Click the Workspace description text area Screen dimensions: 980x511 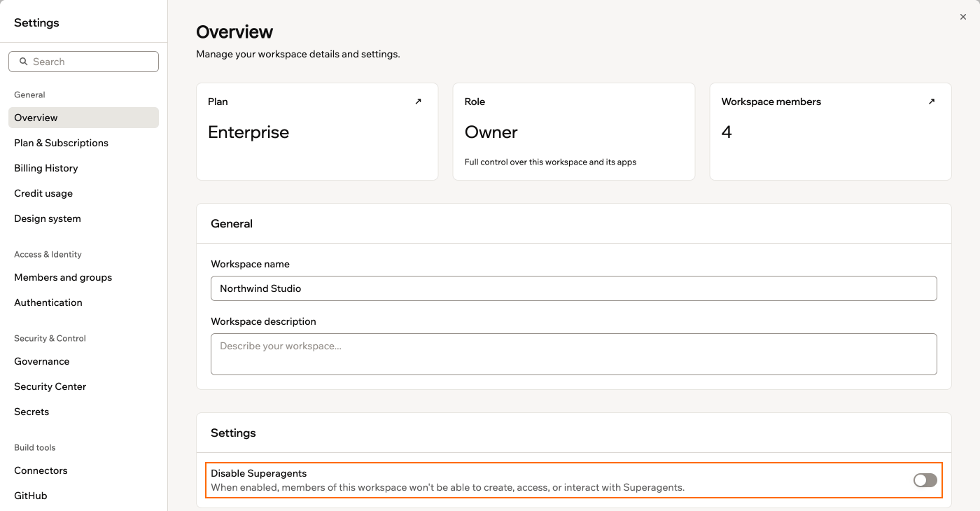pyautogui.click(x=573, y=354)
